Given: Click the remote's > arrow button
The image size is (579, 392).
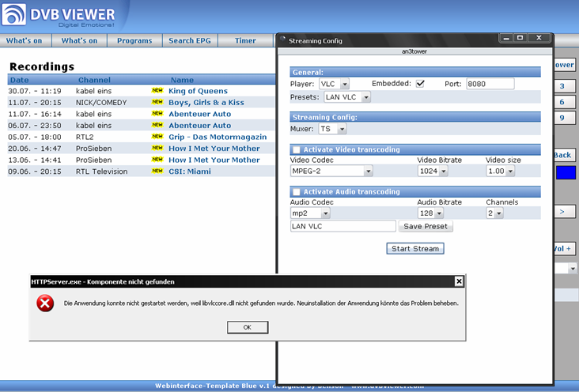Looking at the screenshot, I should (x=565, y=212).
